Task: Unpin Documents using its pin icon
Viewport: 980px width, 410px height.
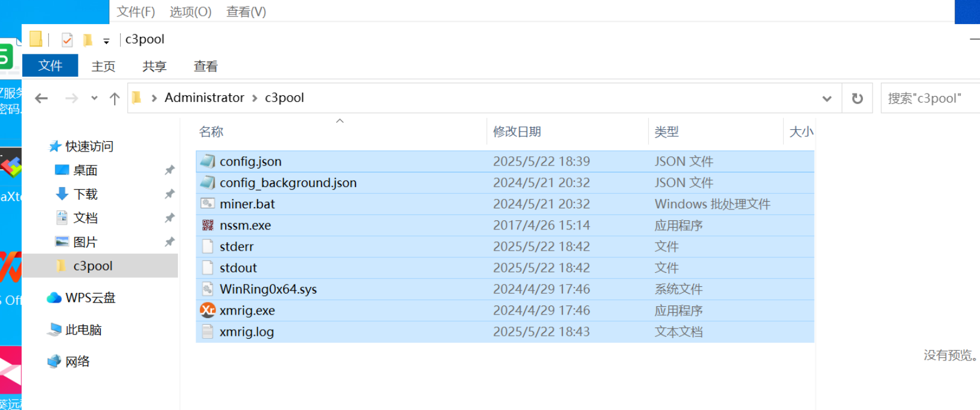Action: pyautogui.click(x=170, y=218)
